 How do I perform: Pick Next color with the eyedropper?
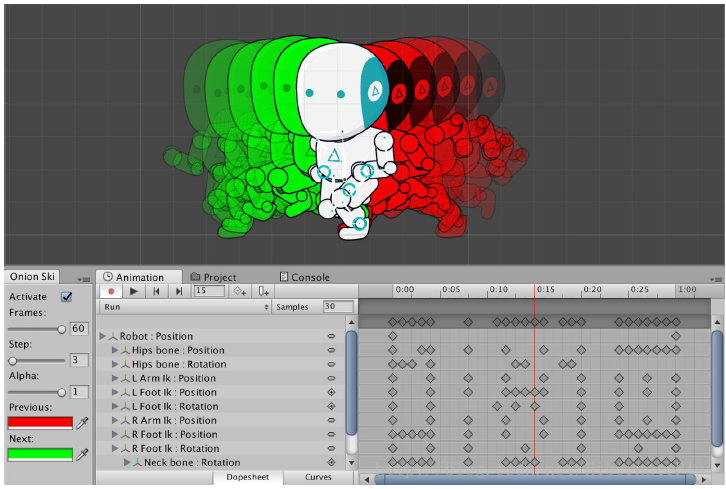(x=82, y=454)
